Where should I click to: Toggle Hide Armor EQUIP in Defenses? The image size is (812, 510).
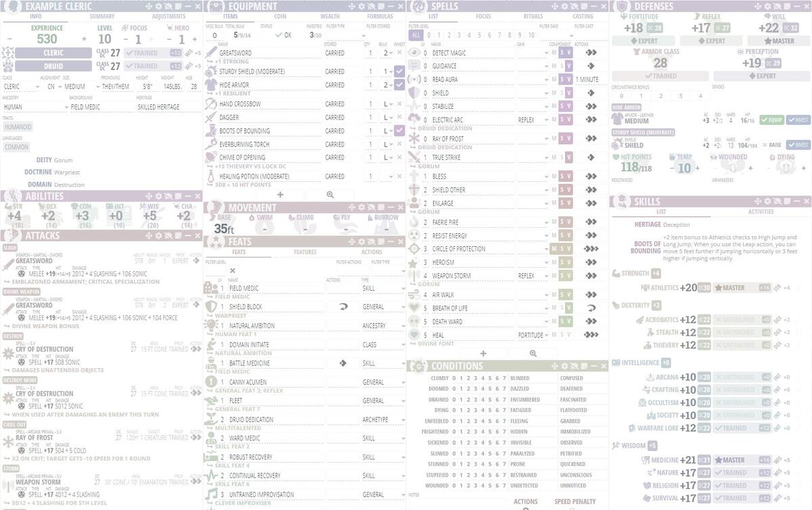pyautogui.click(x=771, y=120)
